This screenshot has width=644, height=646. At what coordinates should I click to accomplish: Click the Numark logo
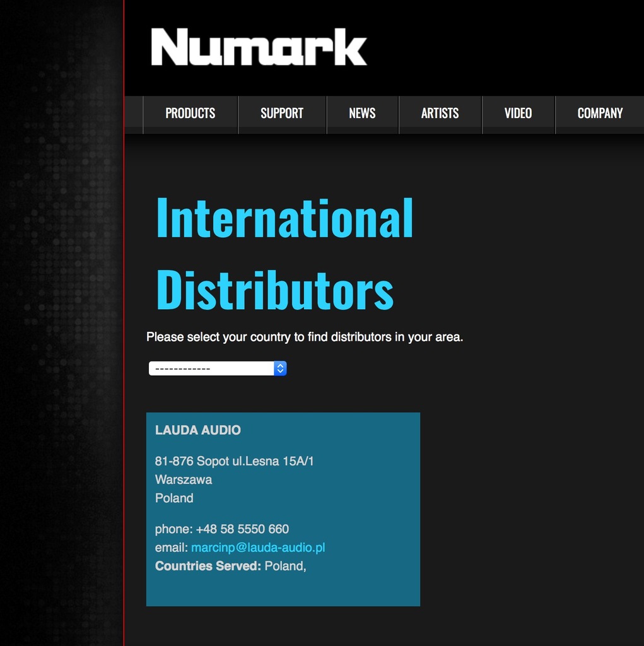tap(259, 47)
